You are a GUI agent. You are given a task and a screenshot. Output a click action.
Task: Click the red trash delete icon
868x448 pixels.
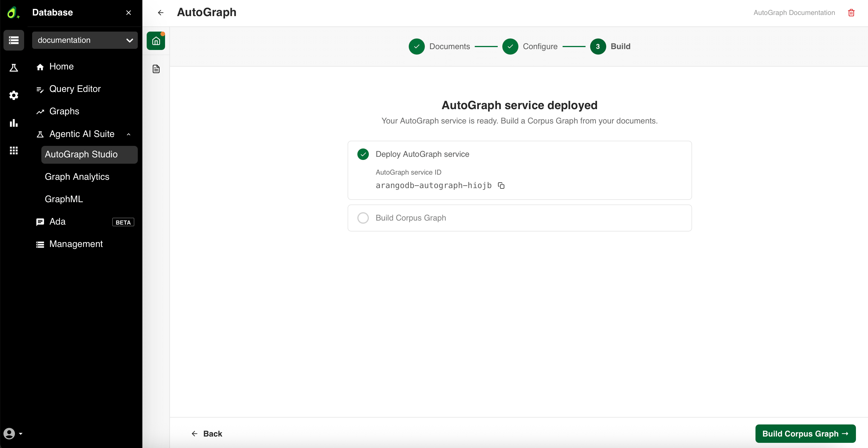851,12
